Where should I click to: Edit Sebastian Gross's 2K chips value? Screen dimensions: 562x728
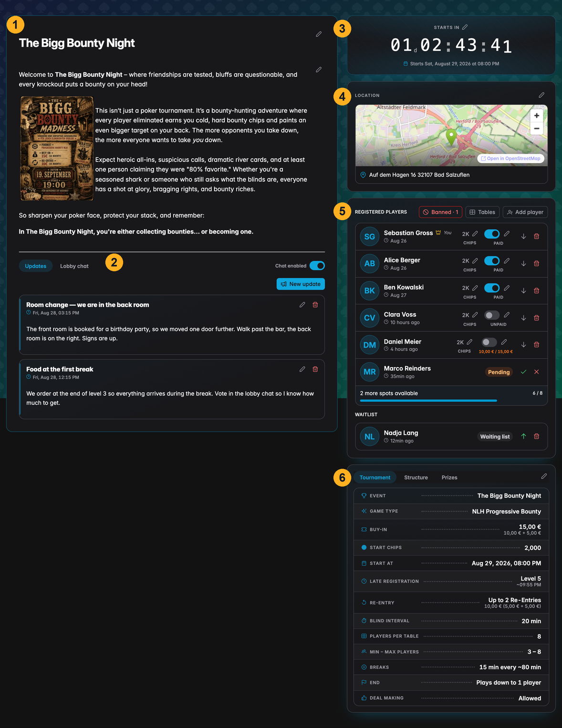point(475,234)
